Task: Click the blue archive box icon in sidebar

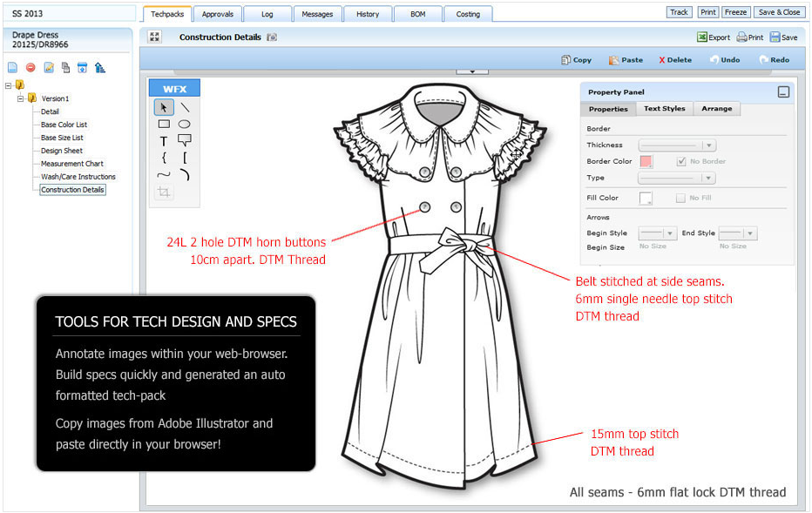Action: [x=83, y=68]
